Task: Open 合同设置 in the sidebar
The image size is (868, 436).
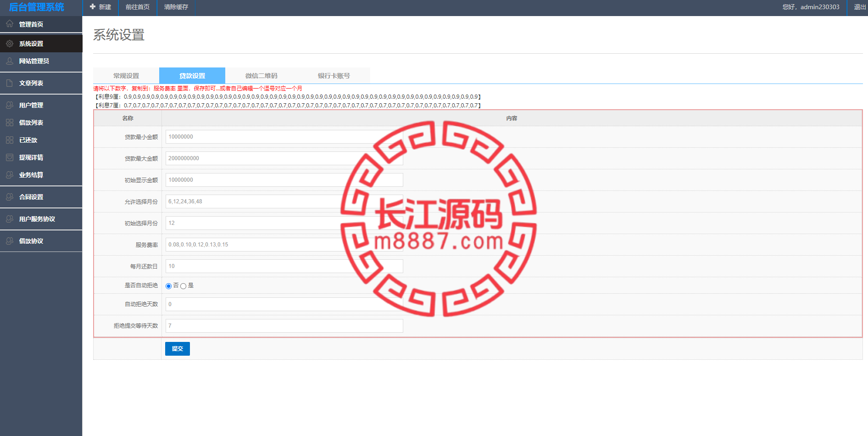Action: pyautogui.click(x=41, y=197)
